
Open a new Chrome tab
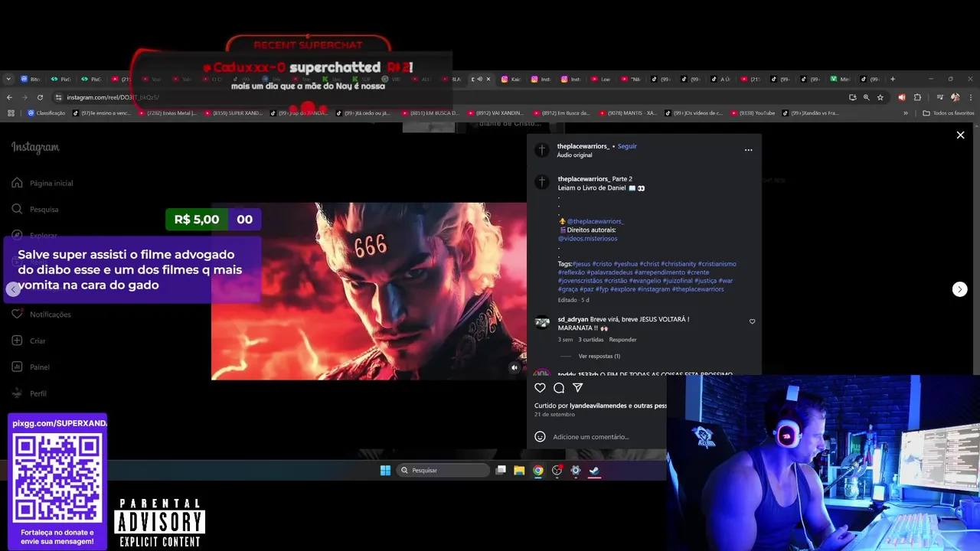pyautogui.click(x=892, y=79)
